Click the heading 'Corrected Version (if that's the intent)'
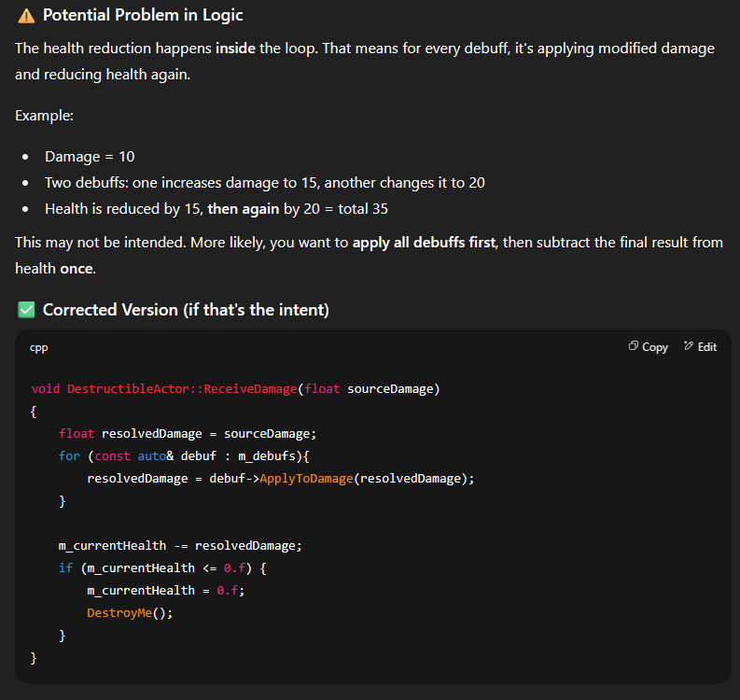The height and width of the screenshot is (700, 740). pyautogui.click(x=186, y=310)
